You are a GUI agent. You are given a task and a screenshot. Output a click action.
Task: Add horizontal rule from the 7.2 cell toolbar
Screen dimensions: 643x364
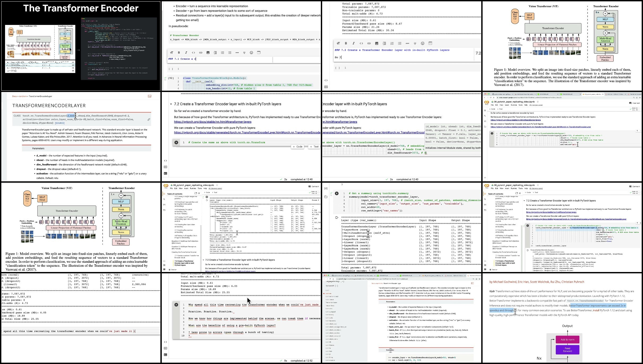pos(407,43)
